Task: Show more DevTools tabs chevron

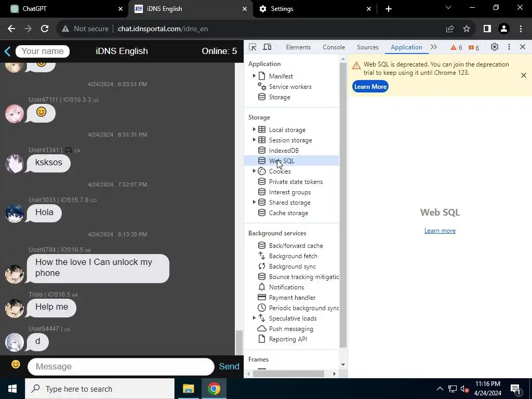Action: point(434,47)
